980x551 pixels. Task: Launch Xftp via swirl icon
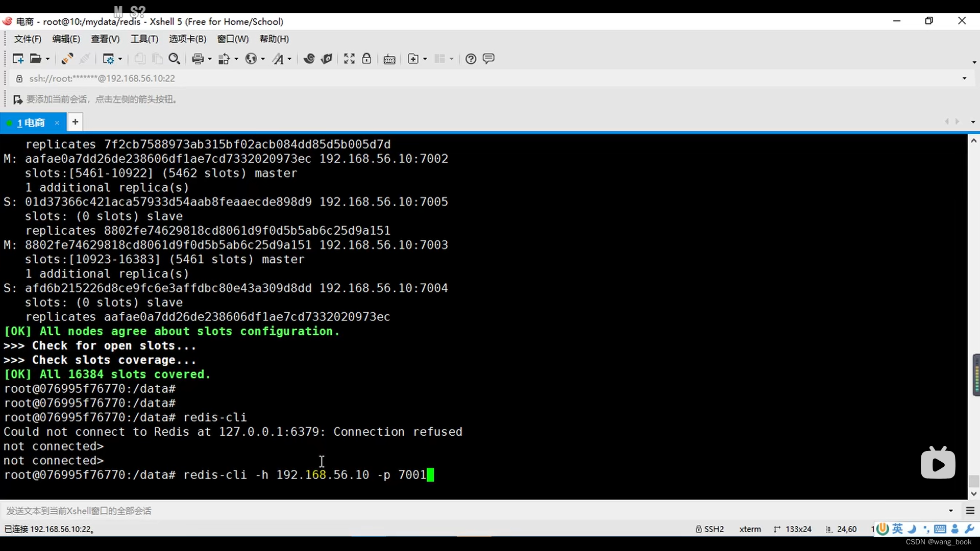(x=309, y=59)
